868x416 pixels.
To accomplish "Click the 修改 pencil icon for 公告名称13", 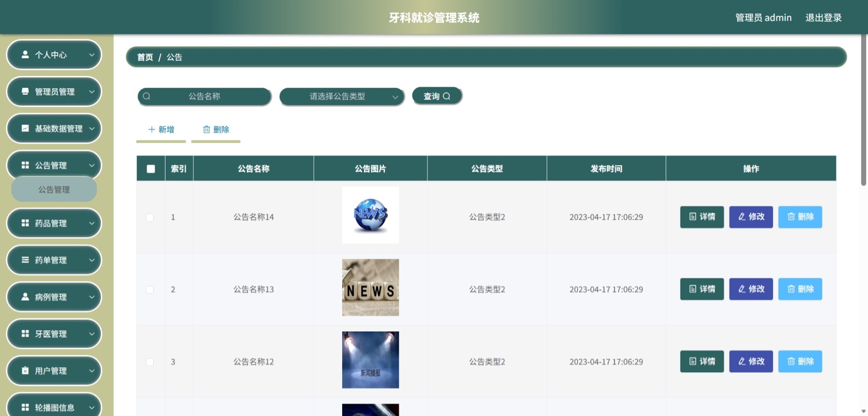I will [x=742, y=289].
